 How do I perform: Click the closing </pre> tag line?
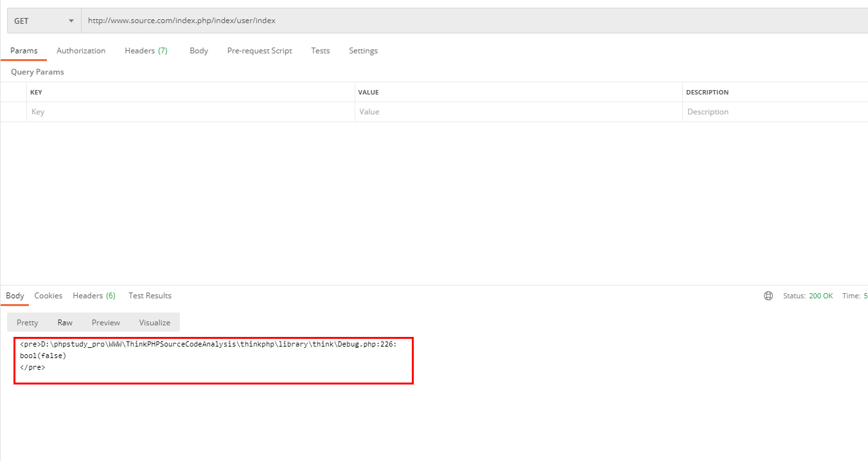(x=33, y=367)
